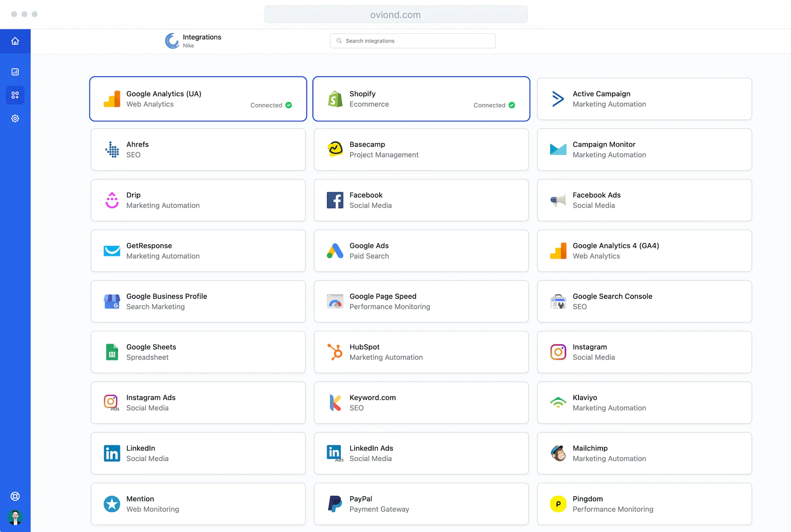Click the Facebook logo icon
The height and width of the screenshot is (532, 791).
(x=335, y=200)
